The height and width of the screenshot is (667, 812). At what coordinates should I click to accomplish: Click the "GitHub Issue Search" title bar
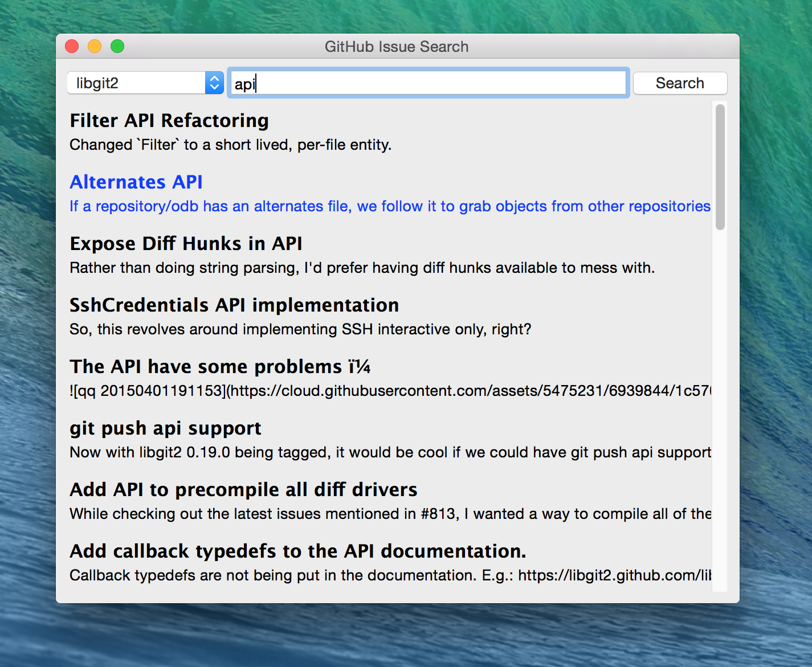click(x=397, y=47)
